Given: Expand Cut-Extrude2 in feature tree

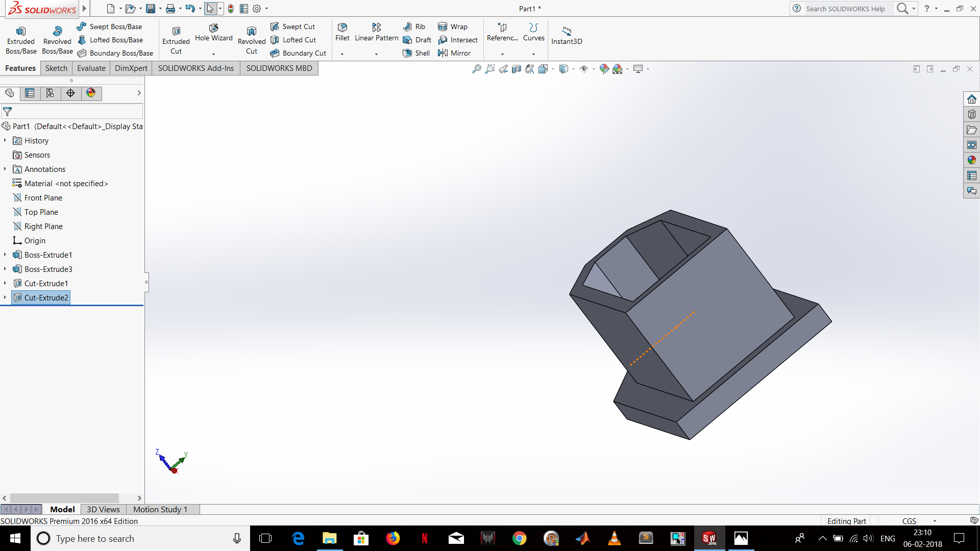Looking at the screenshot, I should (x=5, y=297).
